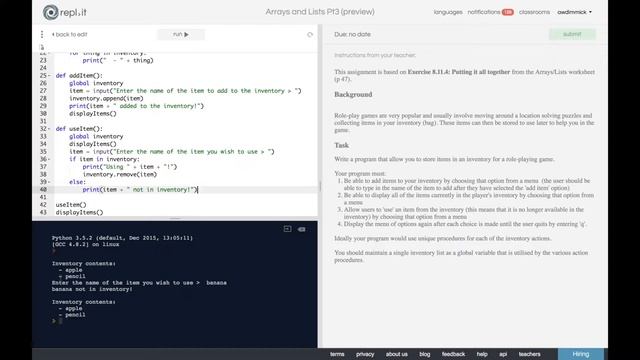Screen dimensions: 640x360
Task: Click the repl.it logo
Action: coord(64,12)
